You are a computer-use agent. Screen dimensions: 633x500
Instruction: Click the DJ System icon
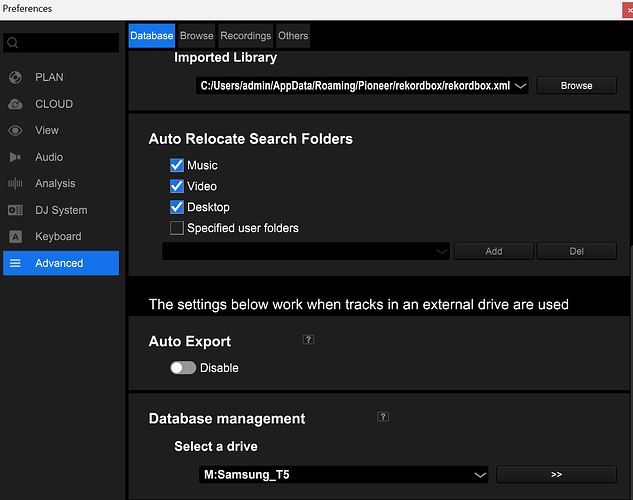15,210
